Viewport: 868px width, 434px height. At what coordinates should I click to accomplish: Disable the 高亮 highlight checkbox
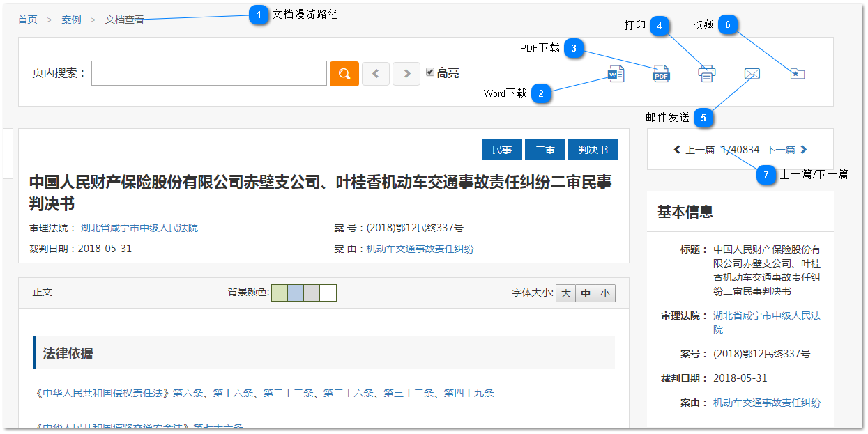pos(429,71)
